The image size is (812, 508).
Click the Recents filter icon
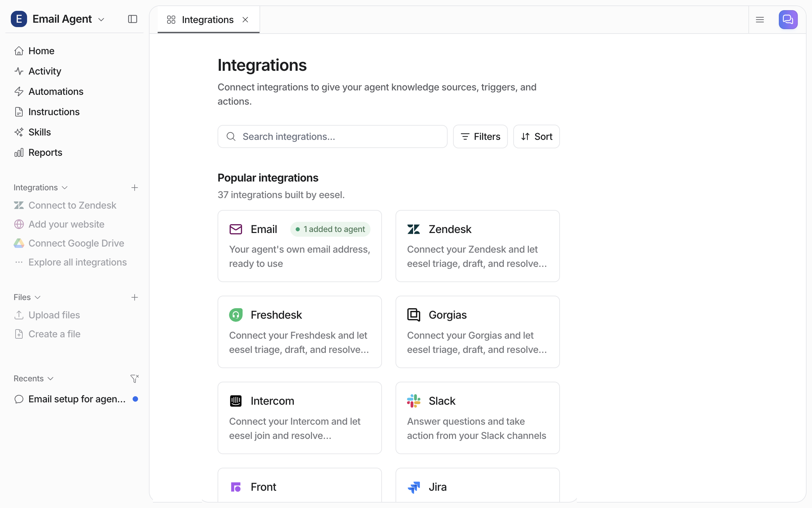(x=135, y=379)
